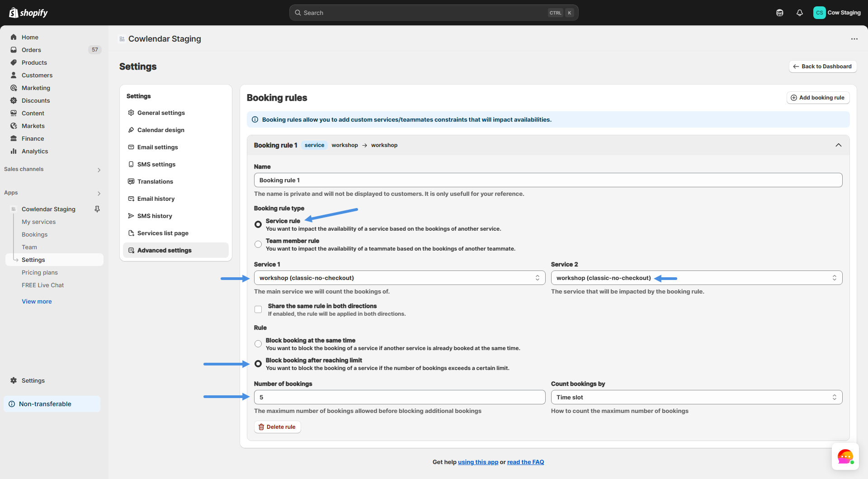Click the Number of bookings field
This screenshot has width=868, height=479.
coord(399,397)
